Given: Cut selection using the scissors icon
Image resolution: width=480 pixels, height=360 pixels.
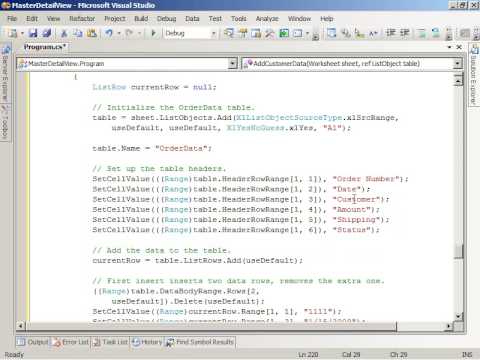Looking at the screenshot, I should [x=64, y=33].
